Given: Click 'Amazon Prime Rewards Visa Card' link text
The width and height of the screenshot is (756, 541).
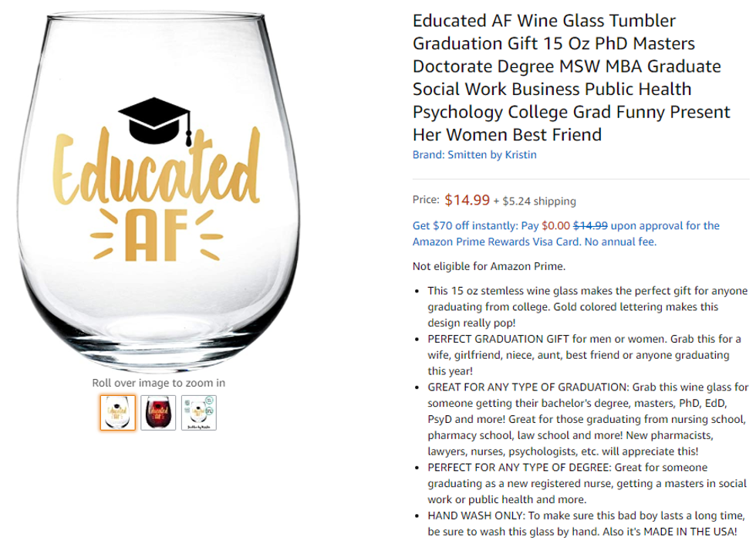Looking at the screenshot, I should 498,242.
